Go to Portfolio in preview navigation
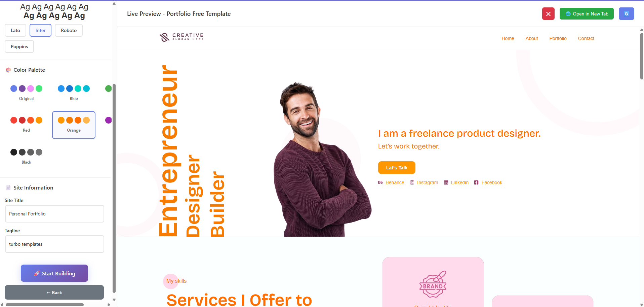This screenshot has height=307, width=644. 558,38
